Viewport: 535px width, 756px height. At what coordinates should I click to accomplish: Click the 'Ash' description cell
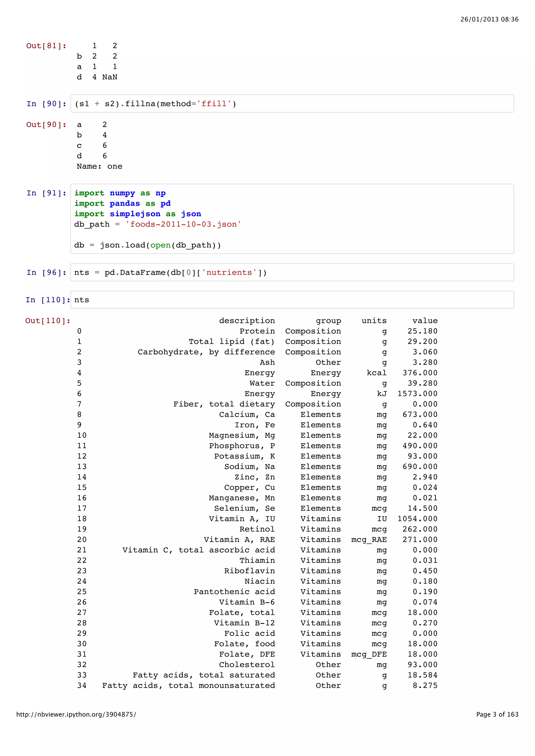coord(267,362)
